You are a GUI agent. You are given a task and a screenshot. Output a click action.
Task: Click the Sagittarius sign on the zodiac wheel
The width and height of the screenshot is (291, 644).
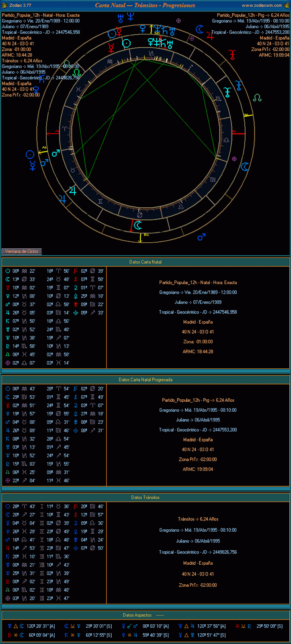191,67
